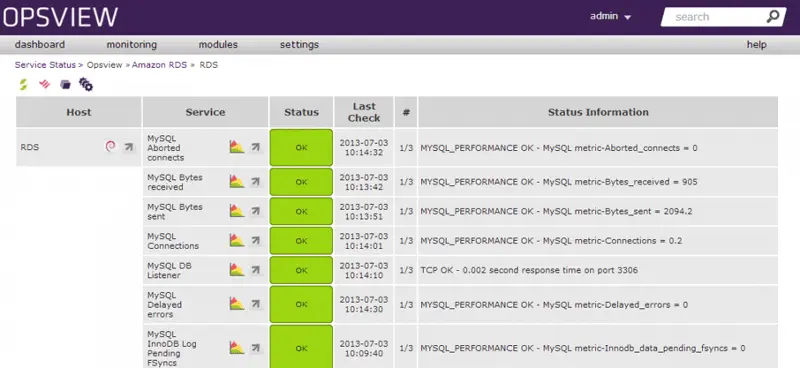Viewport: 800px width, 368px height.
Task: Click OK status for MySQL Connections
Action: [302, 241]
